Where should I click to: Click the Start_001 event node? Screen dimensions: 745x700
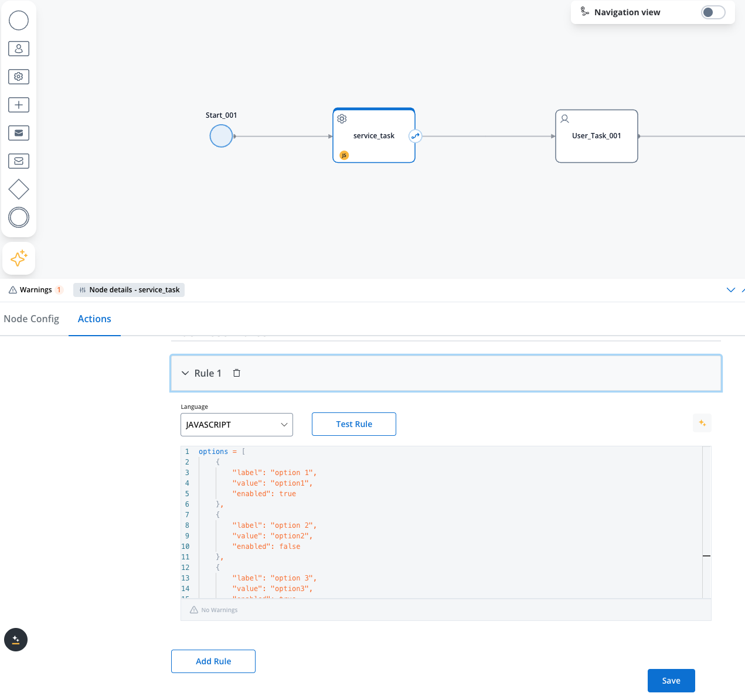222,136
